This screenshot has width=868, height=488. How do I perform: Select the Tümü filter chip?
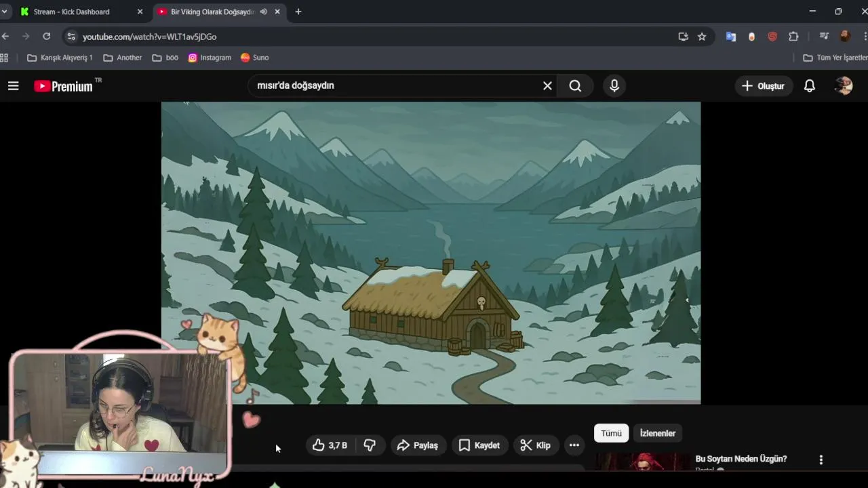click(611, 433)
